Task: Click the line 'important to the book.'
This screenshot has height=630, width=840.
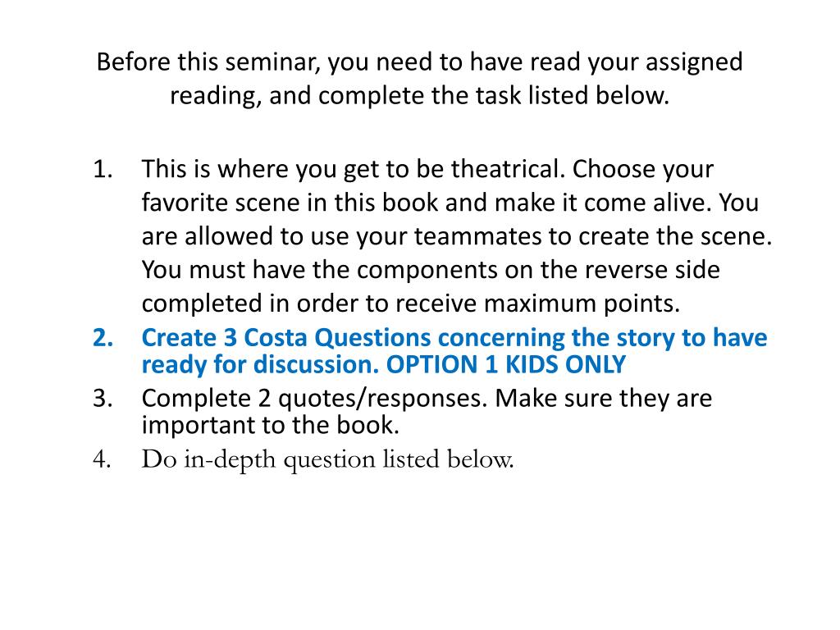Action: point(271,426)
